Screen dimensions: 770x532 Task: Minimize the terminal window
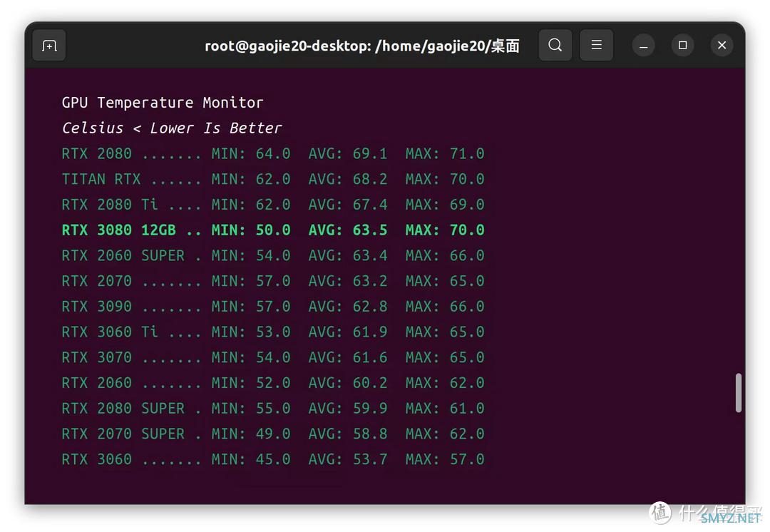pos(643,45)
